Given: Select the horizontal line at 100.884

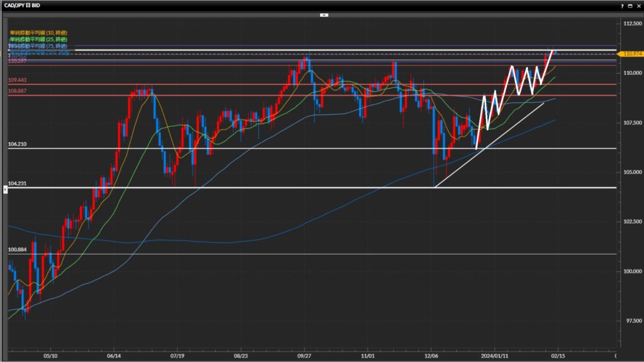Looking at the screenshot, I should pyautogui.click(x=252, y=254).
